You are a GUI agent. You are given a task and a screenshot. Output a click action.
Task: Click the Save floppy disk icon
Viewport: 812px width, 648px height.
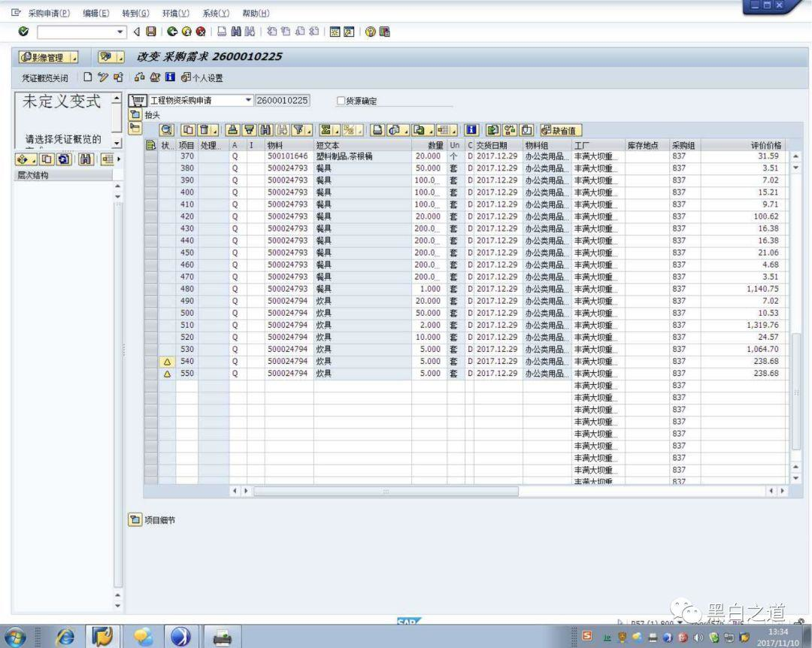151,32
